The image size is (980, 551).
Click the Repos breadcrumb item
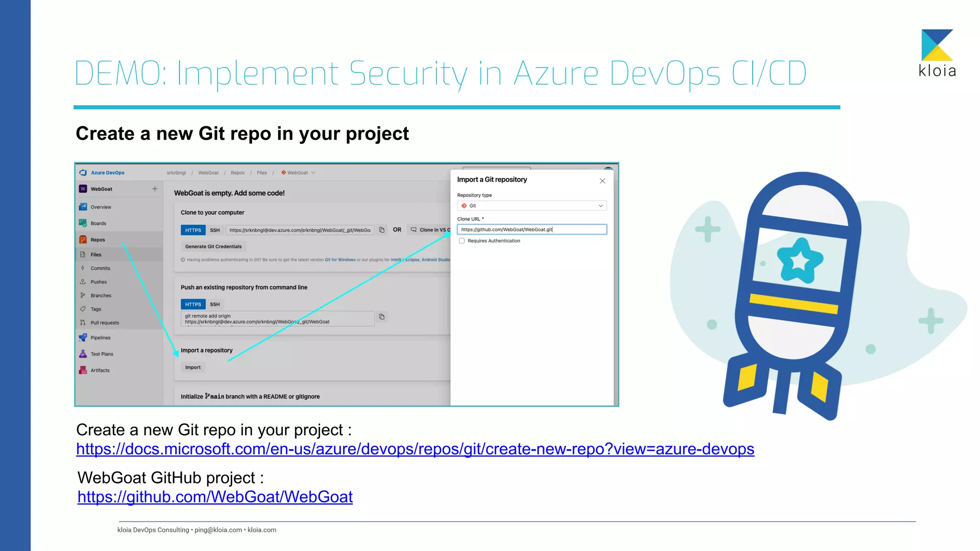tap(237, 173)
